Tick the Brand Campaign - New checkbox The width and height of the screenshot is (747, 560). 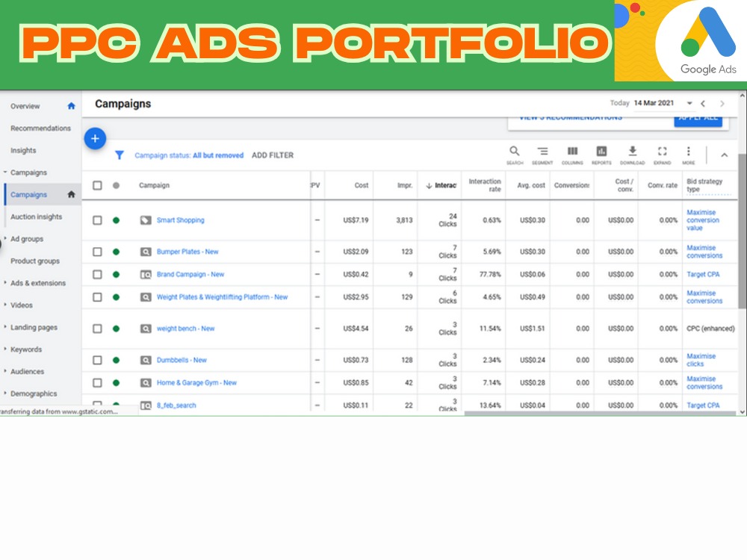click(97, 274)
